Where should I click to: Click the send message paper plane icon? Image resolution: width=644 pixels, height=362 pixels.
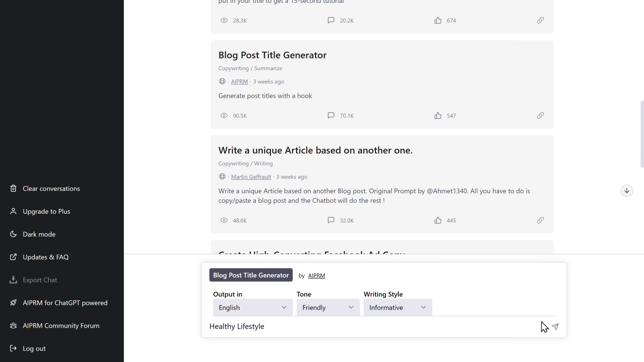coord(555,326)
